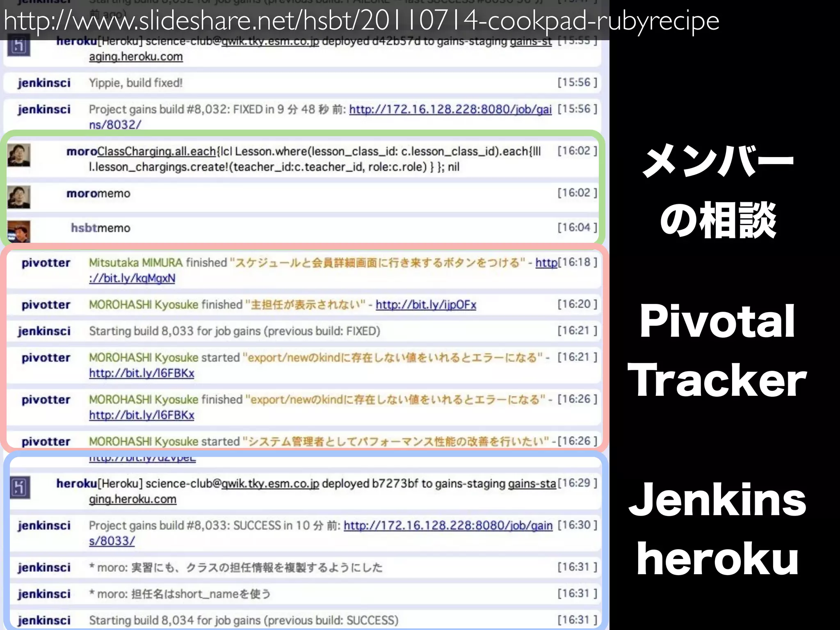Click the [16:04] timestamp on hsbt row
The width and height of the screenshot is (840, 630).
(x=577, y=227)
